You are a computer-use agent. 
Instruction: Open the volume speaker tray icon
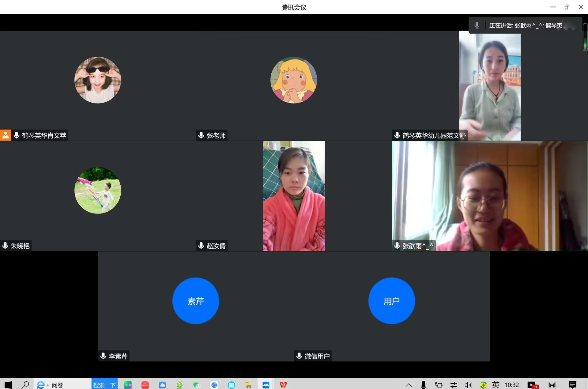click(468, 385)
